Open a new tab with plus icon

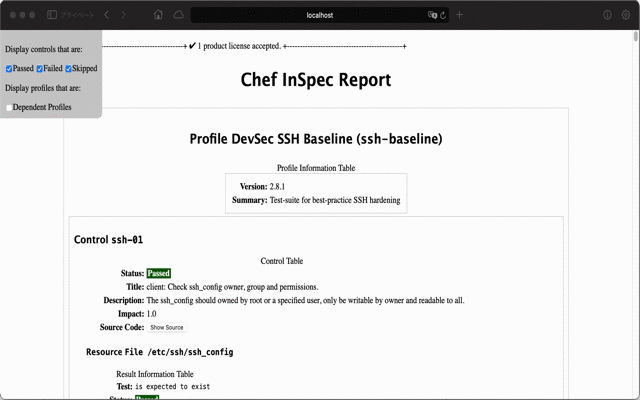pyautogui.click(x=460, y=15)
